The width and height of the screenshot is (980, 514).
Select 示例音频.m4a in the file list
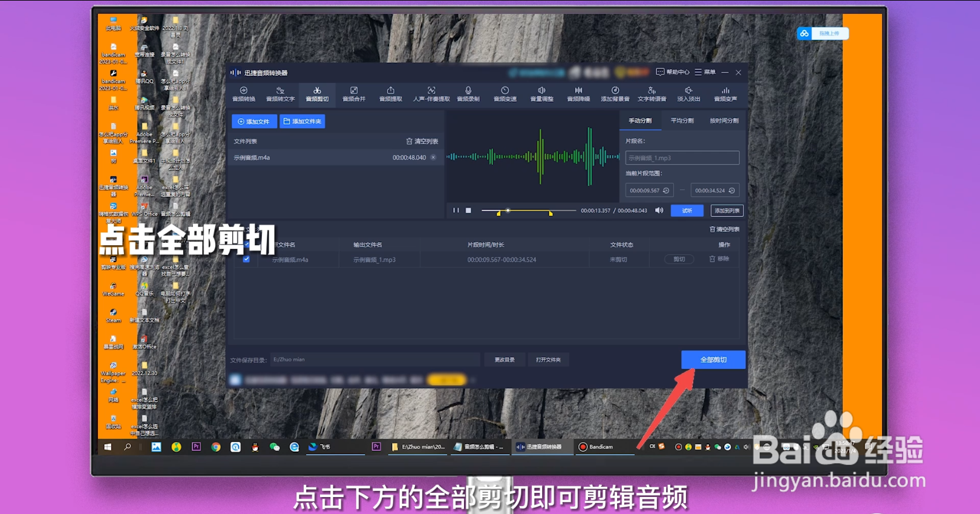[x=335, y=157]
